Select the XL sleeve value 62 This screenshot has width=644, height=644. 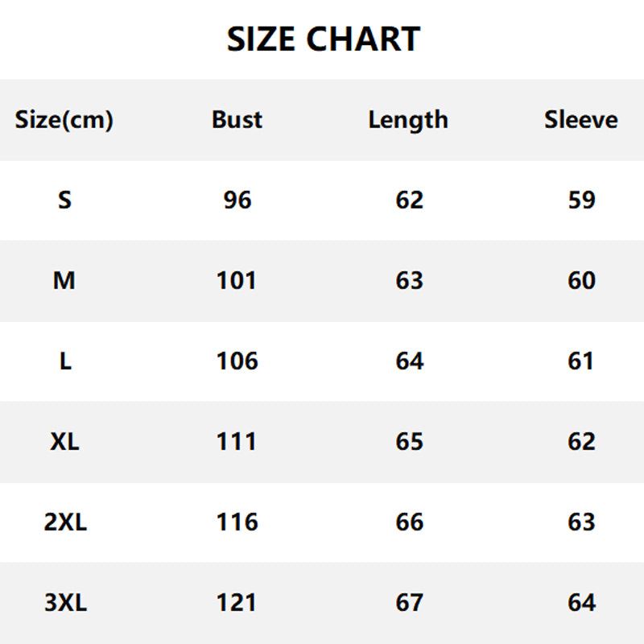pyautogui.click(x=581, y=441)
